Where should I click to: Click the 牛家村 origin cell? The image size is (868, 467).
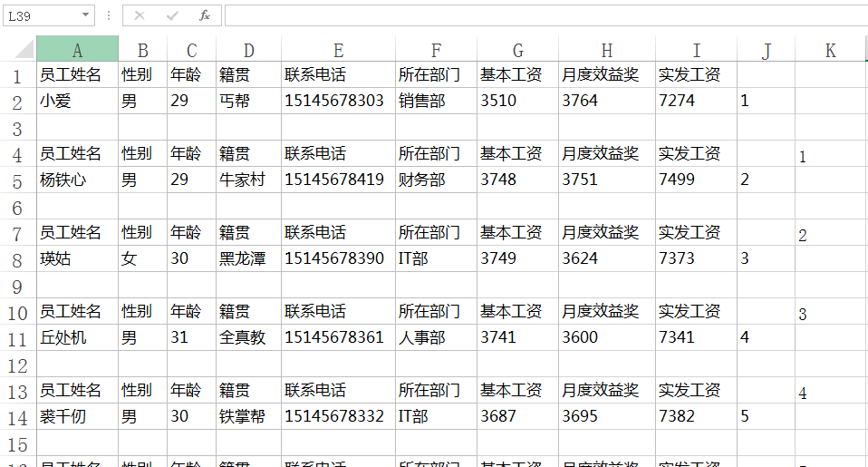click(248, 180)
